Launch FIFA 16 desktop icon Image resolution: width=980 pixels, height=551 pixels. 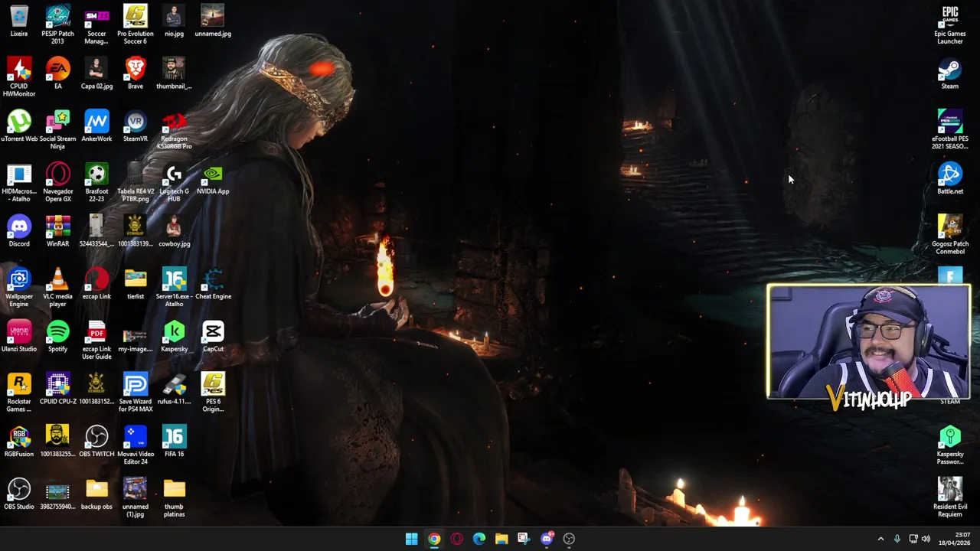tap(174, 442)
